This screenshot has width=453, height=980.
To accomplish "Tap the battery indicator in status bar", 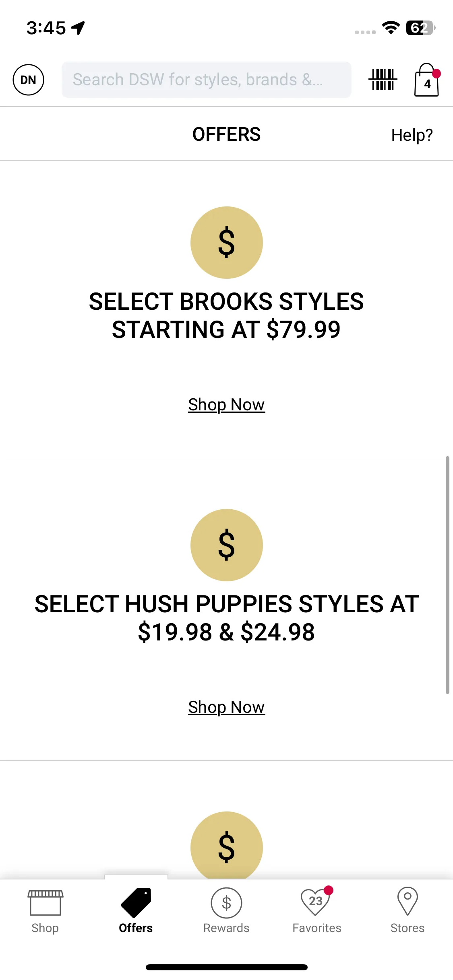I will tap(420, 28).
